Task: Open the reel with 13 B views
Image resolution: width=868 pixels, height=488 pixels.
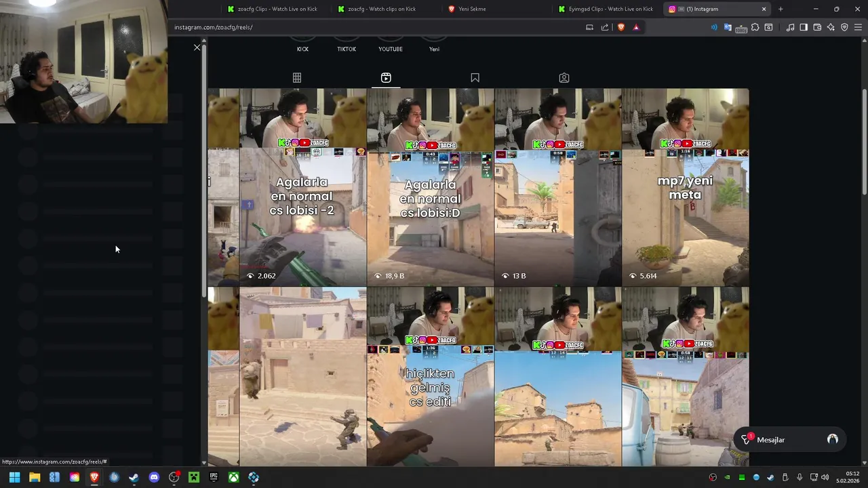Action: 557,187
